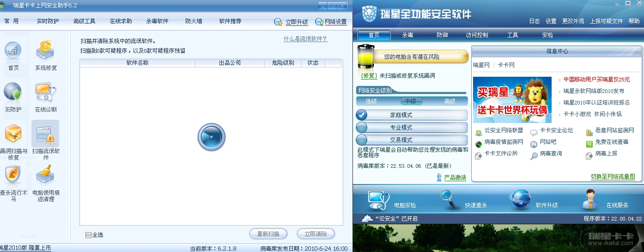This screenshot has width=644, height=252.
Task: Open 在线服务 support person icon
Action: coord(591,200)
